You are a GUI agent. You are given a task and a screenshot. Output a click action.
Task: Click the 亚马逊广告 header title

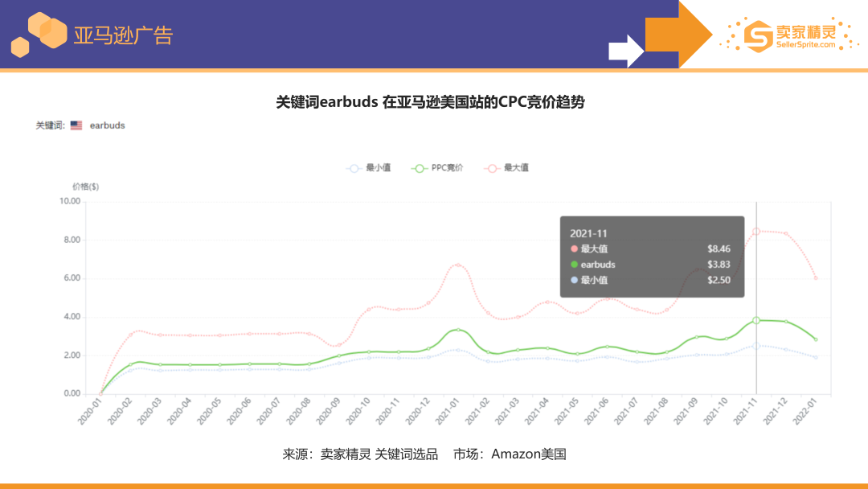123,35
